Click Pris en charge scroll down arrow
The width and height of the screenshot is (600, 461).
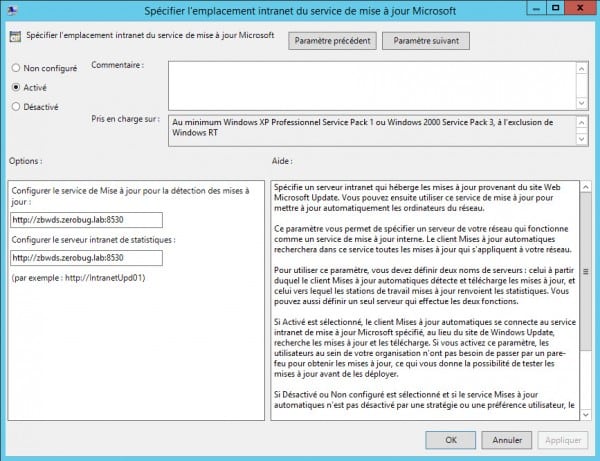(582, 139)
